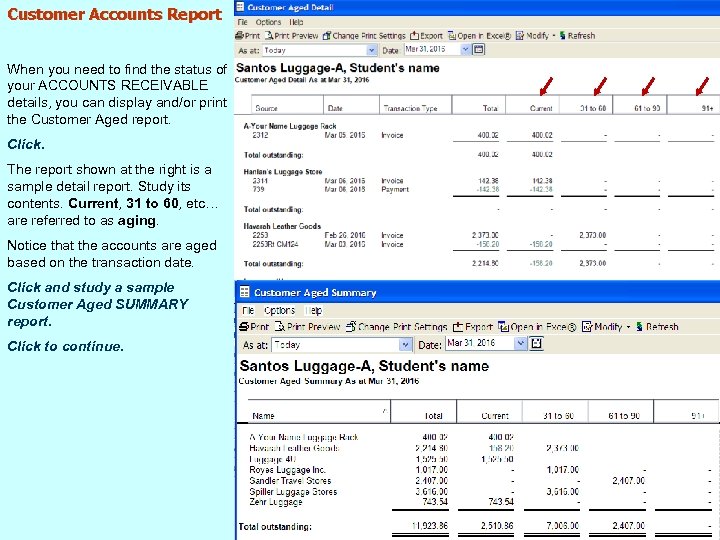720x540 pixels.
Task: Expand Date dropdown in Aged Detail window
Action: [x=465, y=49]
